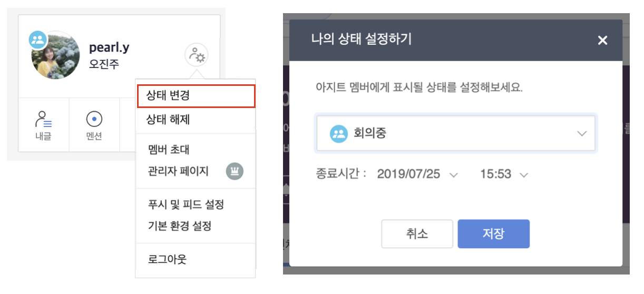This screenshot has width=644, height=294.
Task: Open 관리자 페이지 menu entry
Action: pos(179,171)
